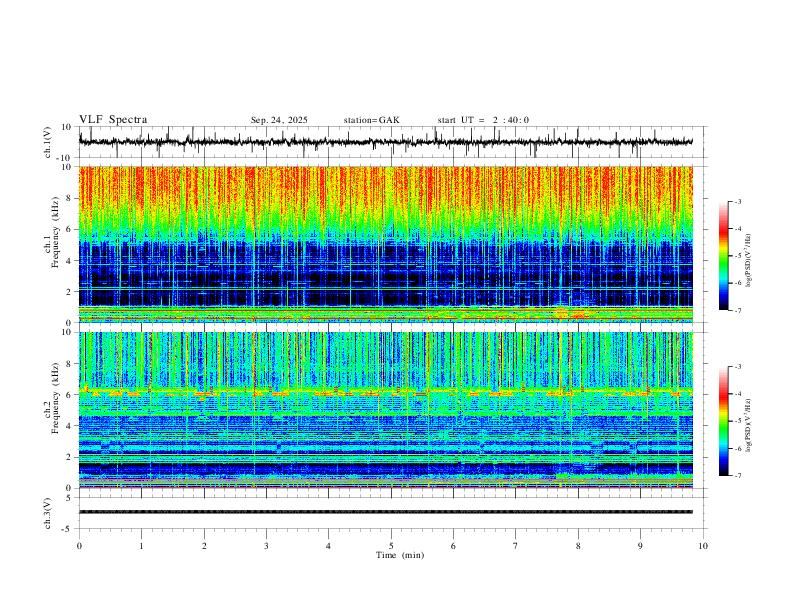Click time axis tick label '7'
The width and height of the screenshot is (792, 612).
pyautogui.click(x=516, y=546)
